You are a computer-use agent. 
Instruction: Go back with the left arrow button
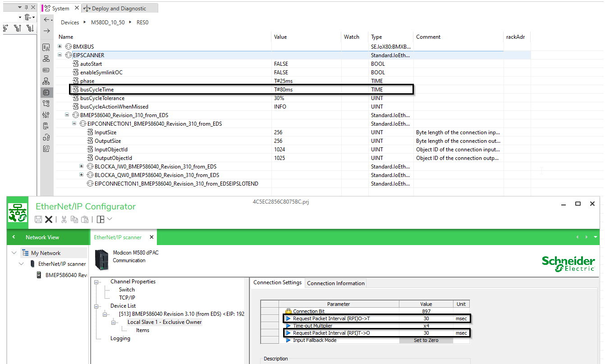(46, 20)
